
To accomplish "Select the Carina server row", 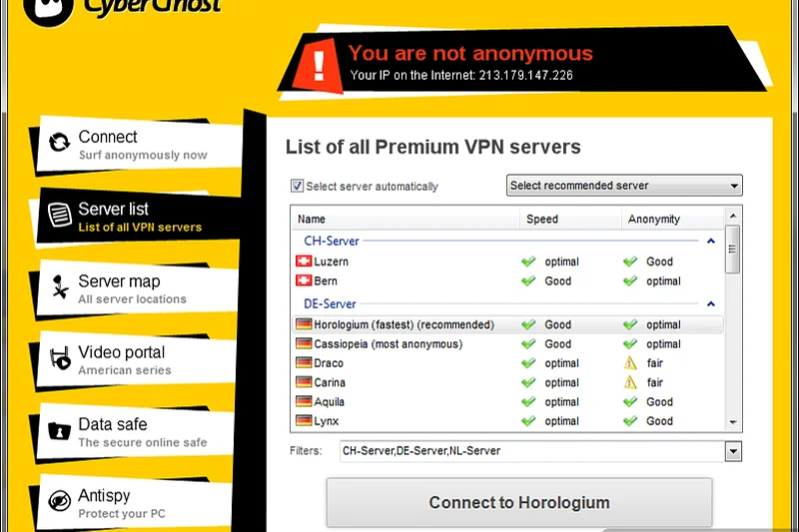I will [507, 382].
